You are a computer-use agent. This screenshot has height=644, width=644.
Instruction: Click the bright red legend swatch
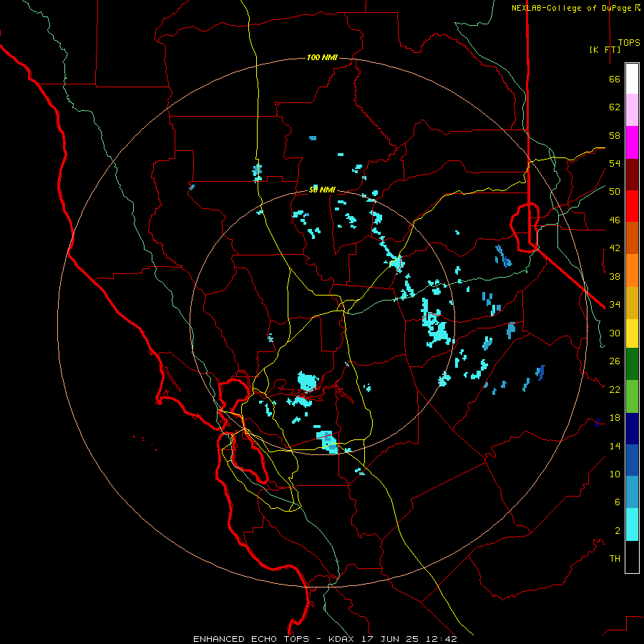tap(632, 206)
